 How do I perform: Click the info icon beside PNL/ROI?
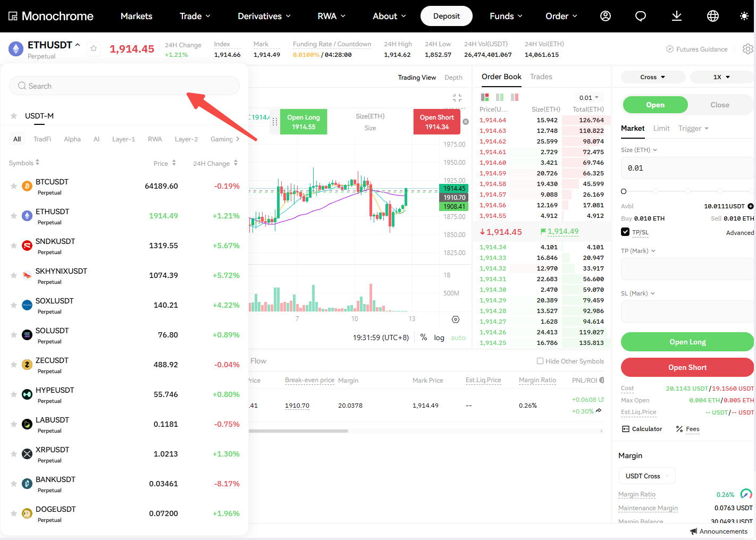pos(602,380)
